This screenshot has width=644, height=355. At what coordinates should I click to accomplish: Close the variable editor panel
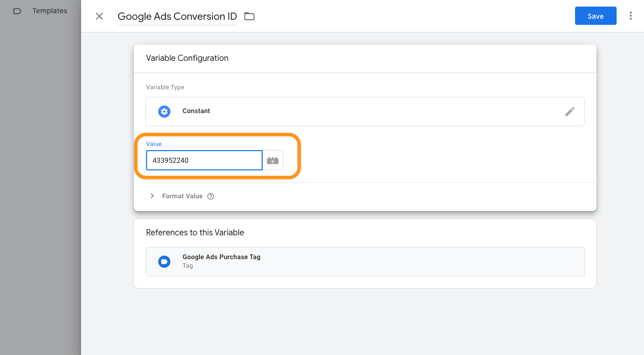pyautogui.click(x=99, y=16)
